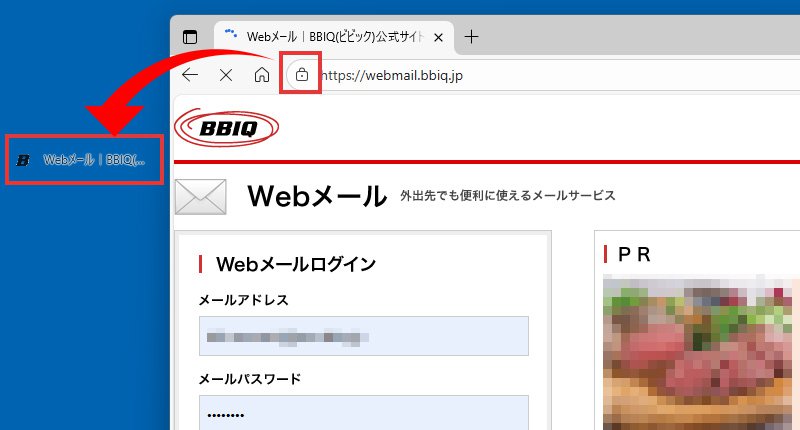Switch to the Webメール BBIQ browser tab
800x430 pixels.
[330, 37]
